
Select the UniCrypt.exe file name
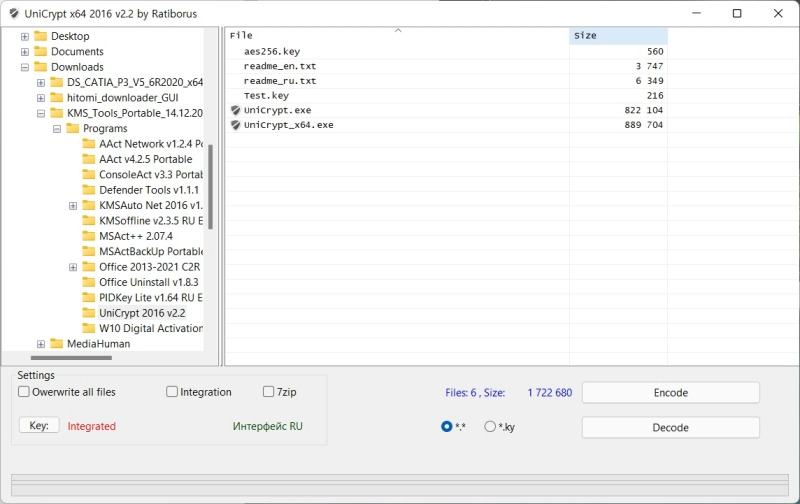[x=278, y=110]
